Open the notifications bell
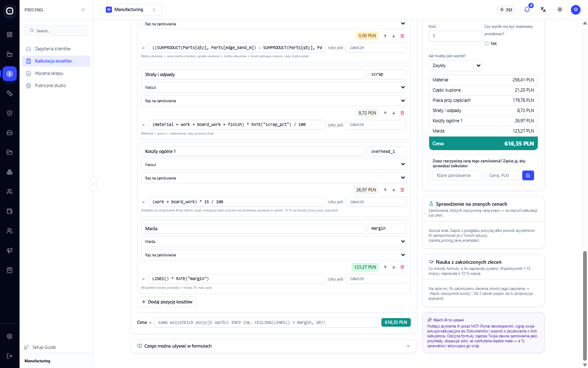The image size is (588, 368). coord(527,10)
